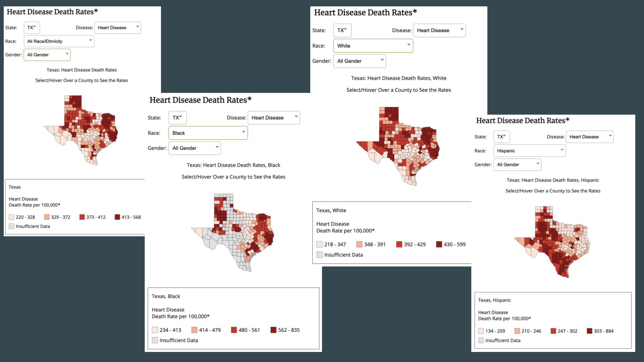Toggle Gender filter on the Black map
644x362 pixels.
(x=194, y=147)
